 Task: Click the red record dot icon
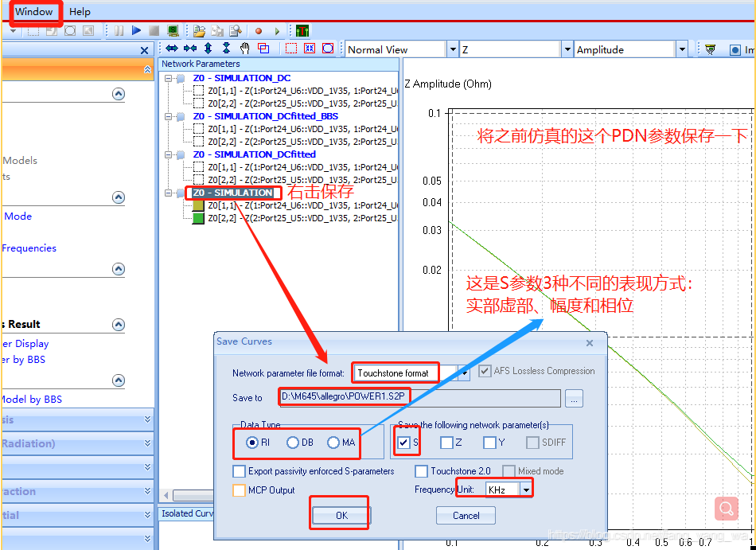click(259, 31)
